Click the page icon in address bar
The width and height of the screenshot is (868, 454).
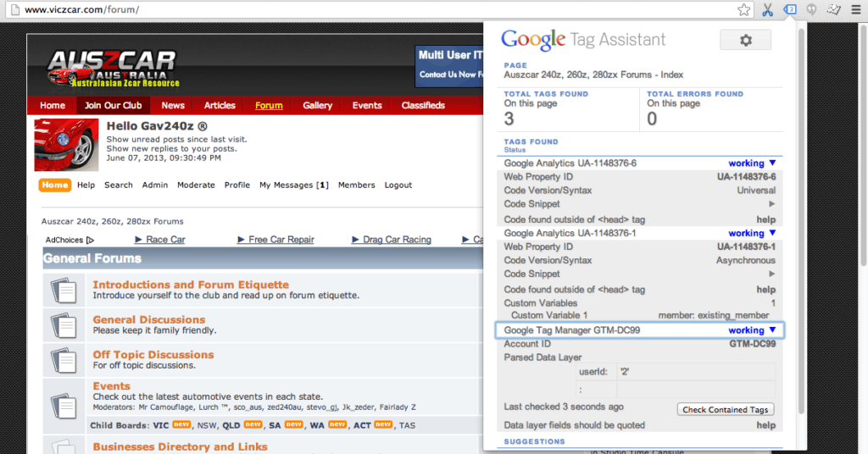coord(14,9)
